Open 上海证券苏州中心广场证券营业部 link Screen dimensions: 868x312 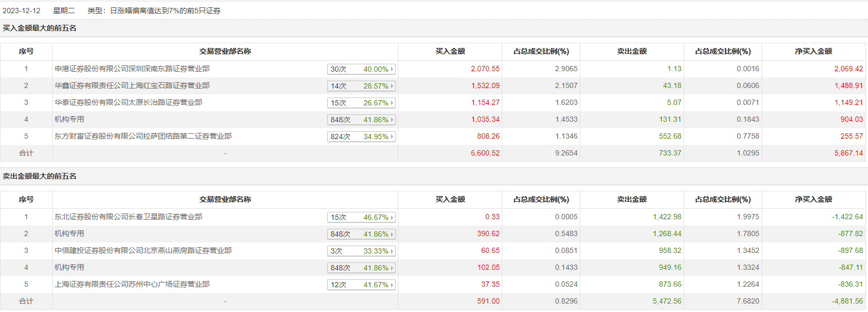point(132,284)
